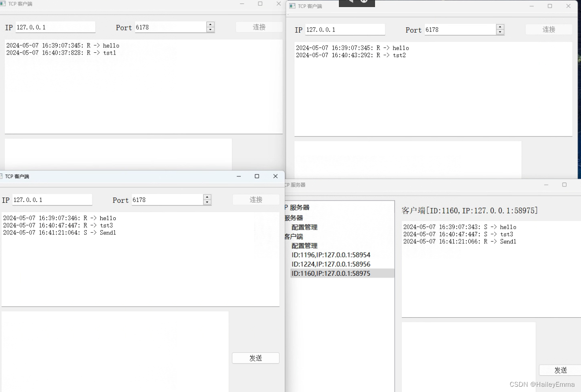
Task: Click the TCP 客户端 app icon in the top-left title bar
Action: (x=4, y=4)
